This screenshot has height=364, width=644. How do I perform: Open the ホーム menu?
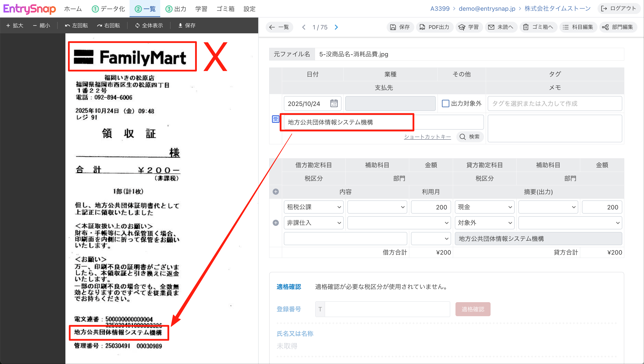tap(73, 9)
